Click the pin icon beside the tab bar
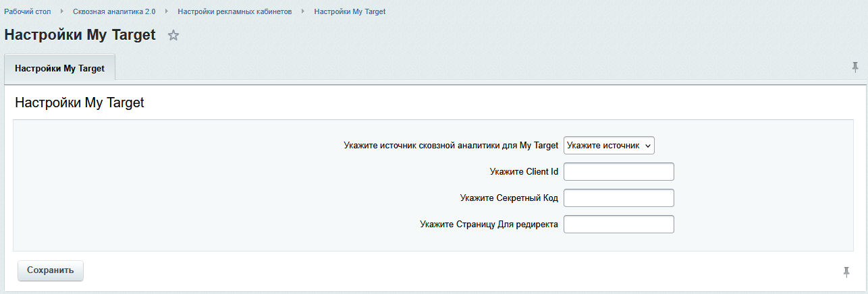This screenshot has width=868, height=294. point(855,67)
